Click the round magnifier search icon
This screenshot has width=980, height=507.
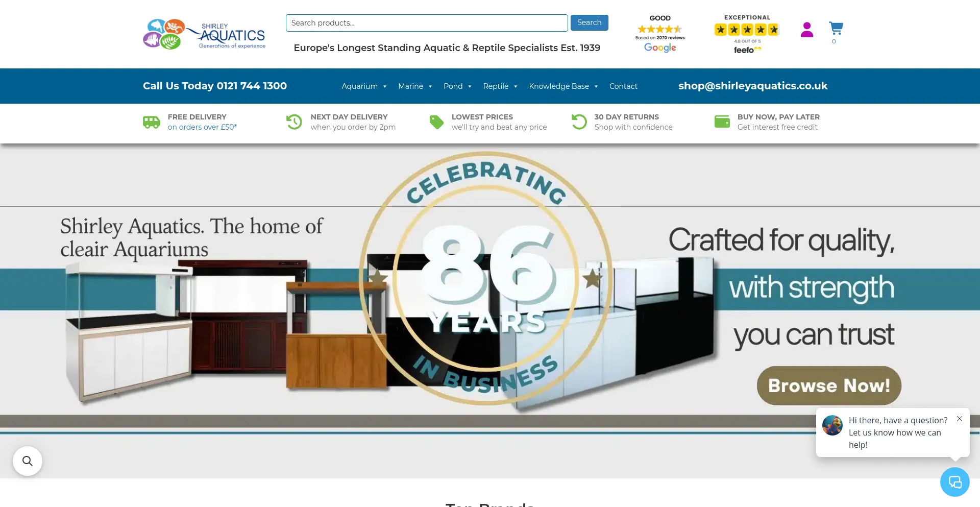point(28,461)
